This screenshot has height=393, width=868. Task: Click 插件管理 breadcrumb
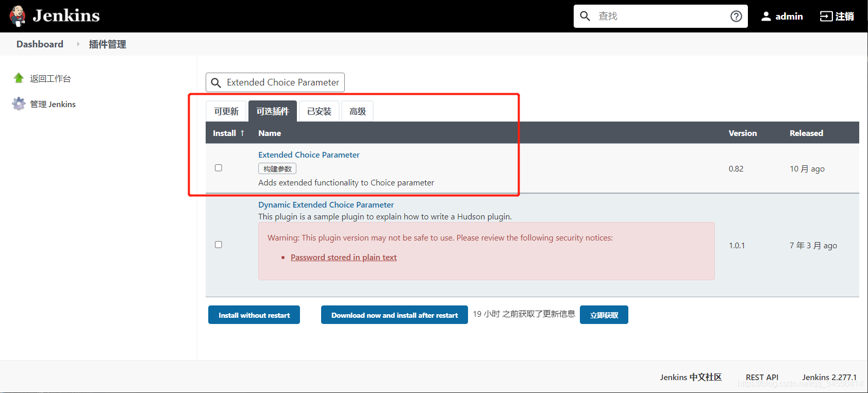[107, 44]
